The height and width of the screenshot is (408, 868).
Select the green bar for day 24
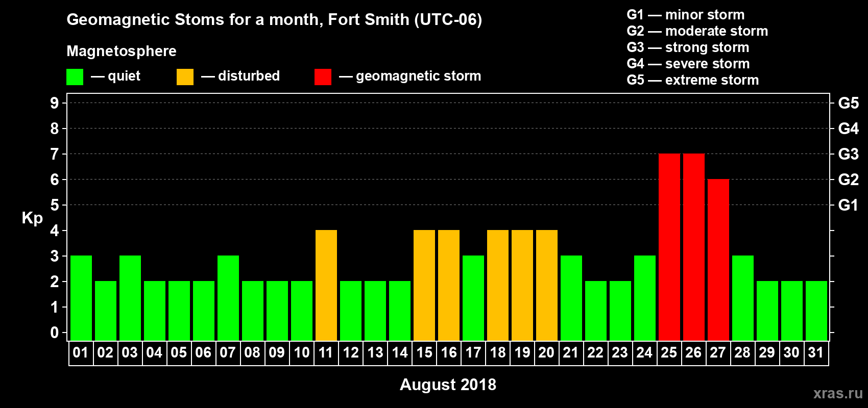[x=645, y=298]
